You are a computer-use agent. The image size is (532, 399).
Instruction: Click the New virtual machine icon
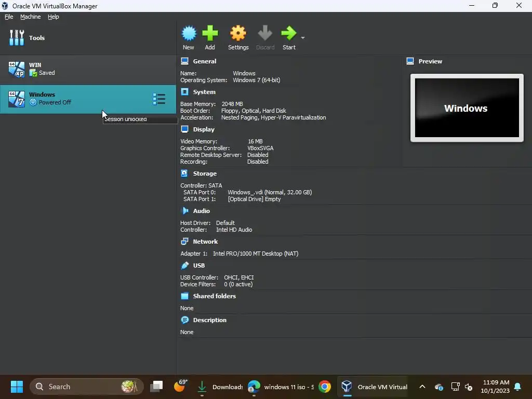click(x=189, y=33)
